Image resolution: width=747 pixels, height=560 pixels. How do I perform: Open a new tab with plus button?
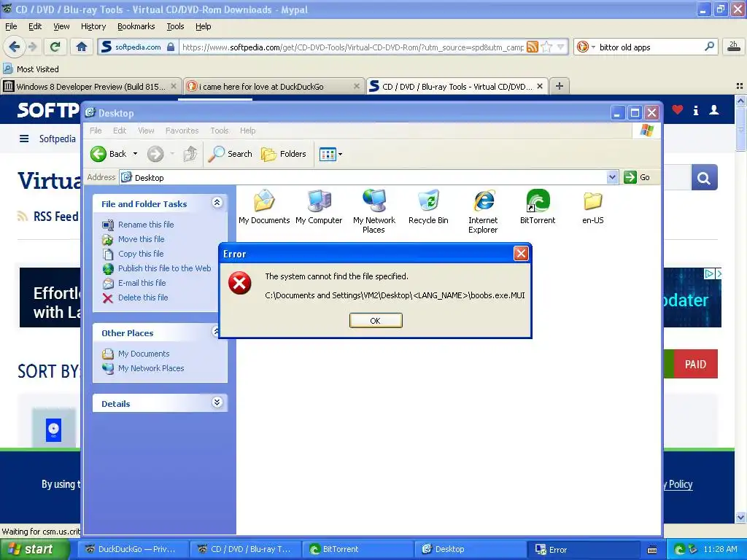[x=560, y=86]
